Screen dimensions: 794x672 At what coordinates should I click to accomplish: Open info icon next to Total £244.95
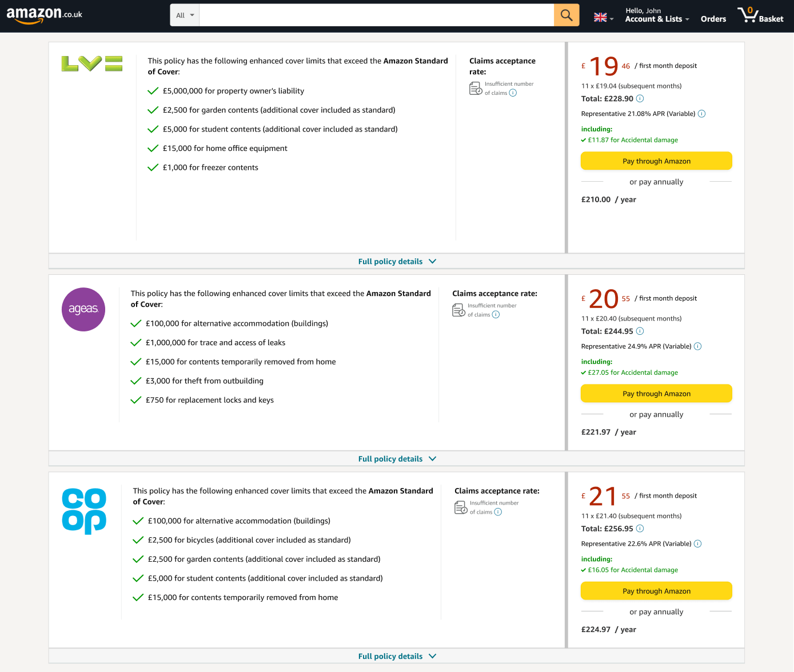click(x=640, y=331)
